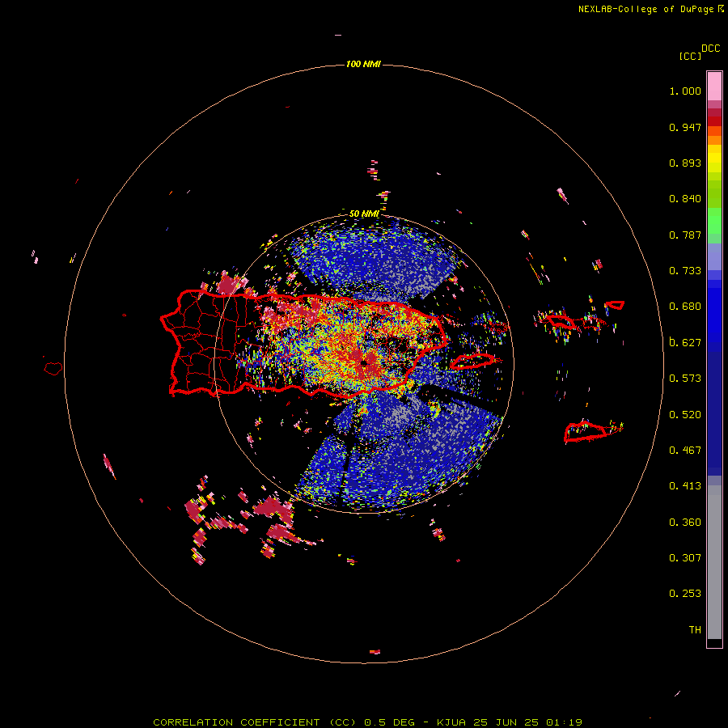Viewport: 728px width, 728px height.
Task: Click the Correlation Coefficient KJUA caption text
Action: tap(367, 722)
